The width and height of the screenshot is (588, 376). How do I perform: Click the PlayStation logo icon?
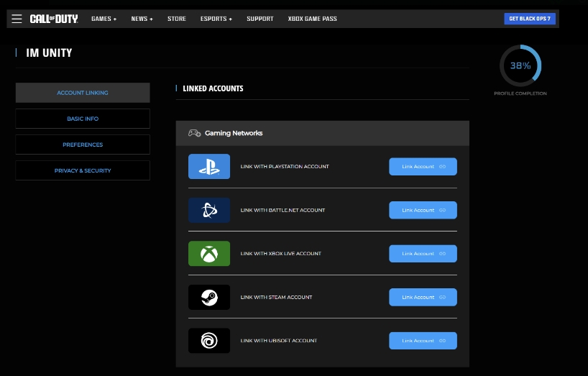pyautogui.click(x=209, y=167)
